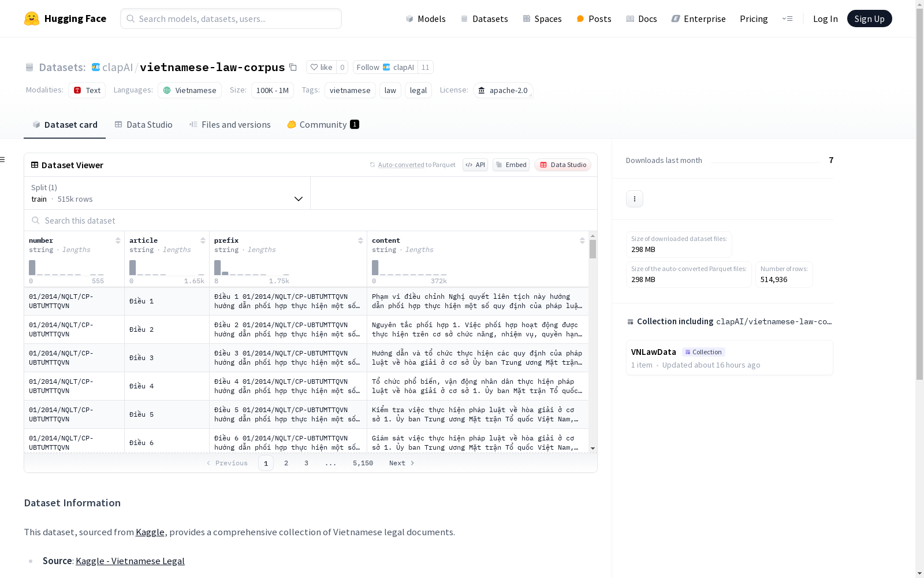Viewport: 924px width, 578px height.
Task: Jump to last page 5,150
Action: pyautogui.click(x=363, y=463)
